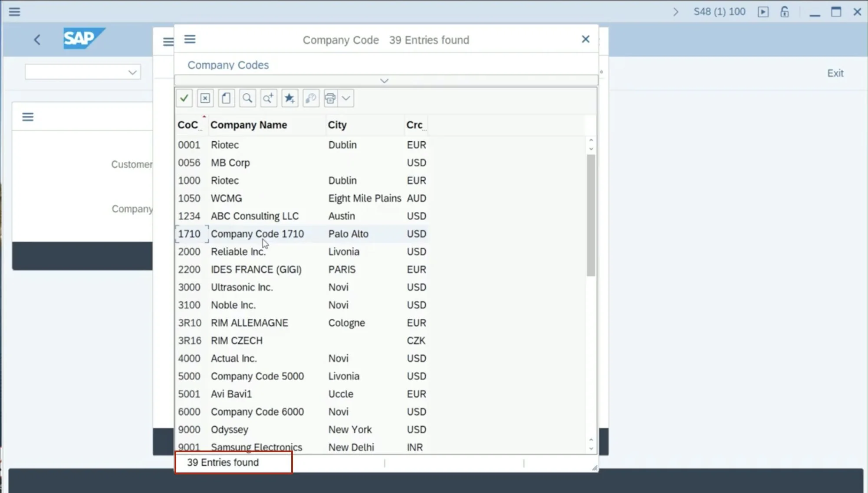Add to personal value list star icon

289,98
